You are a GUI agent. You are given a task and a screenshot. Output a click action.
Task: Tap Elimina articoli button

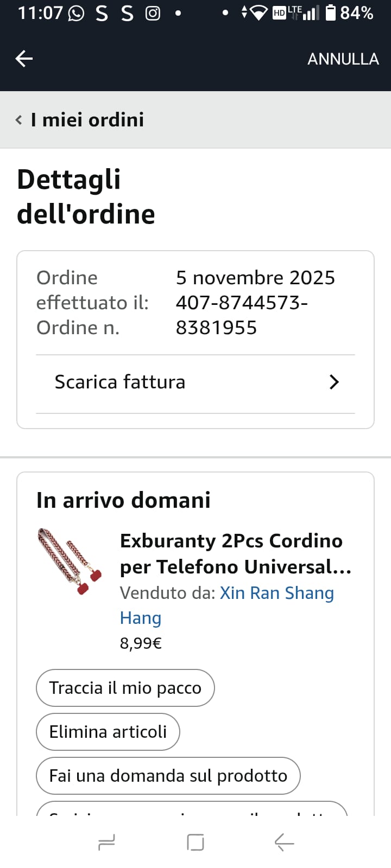(x=108, y=732)
